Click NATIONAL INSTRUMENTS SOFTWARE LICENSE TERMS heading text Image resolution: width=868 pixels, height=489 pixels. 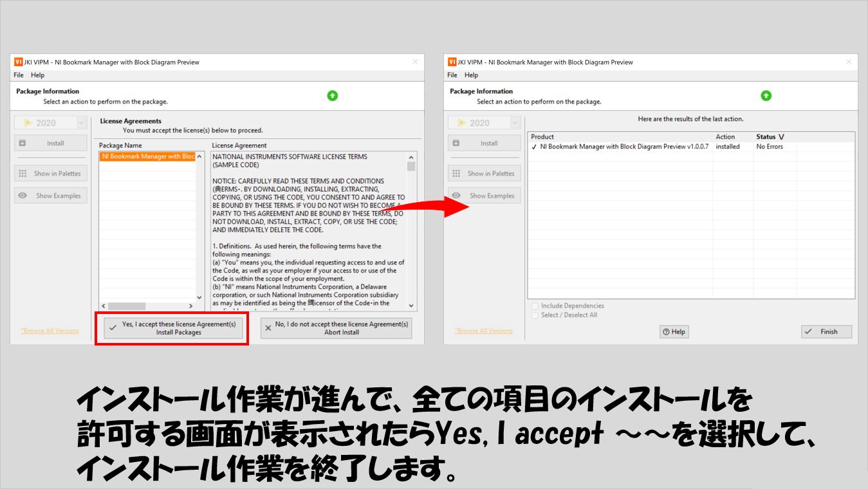click(x=290, y=156)
